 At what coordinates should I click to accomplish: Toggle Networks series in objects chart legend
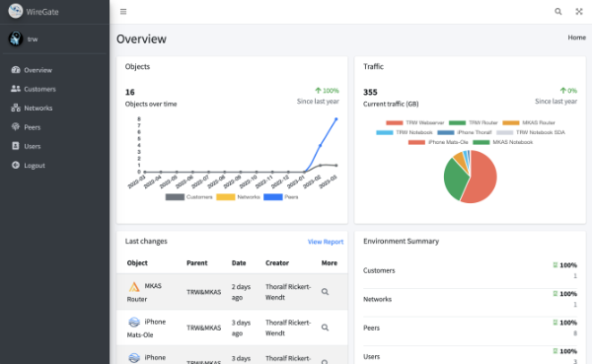click(238, 196)
